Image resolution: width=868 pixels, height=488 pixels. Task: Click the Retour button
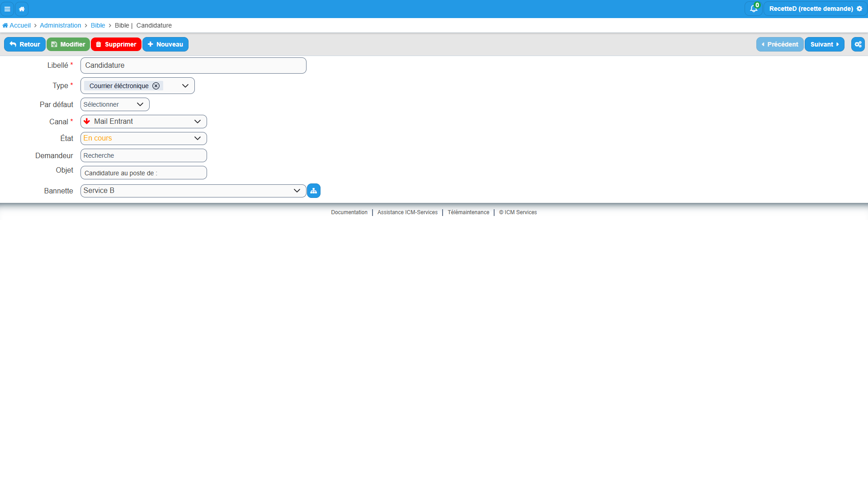25,44
